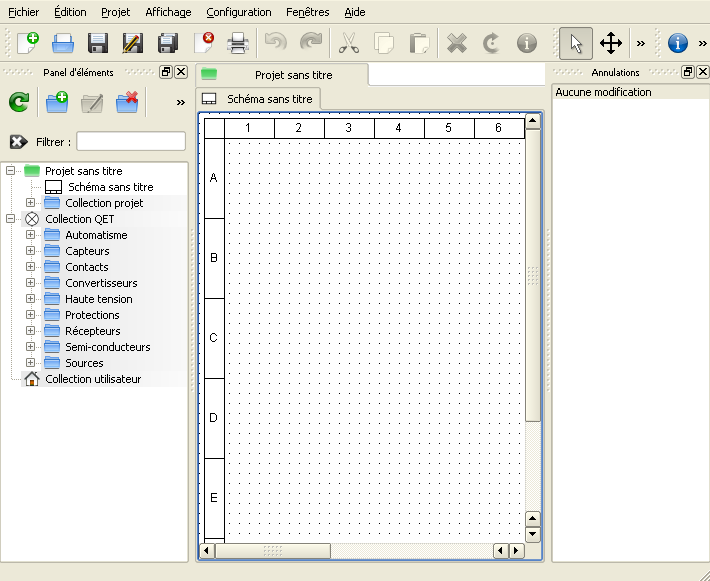Collapse the Collection QET tree node
Image resolution: width=710 pixels, height=581 pixels.
tap(11, 219)
